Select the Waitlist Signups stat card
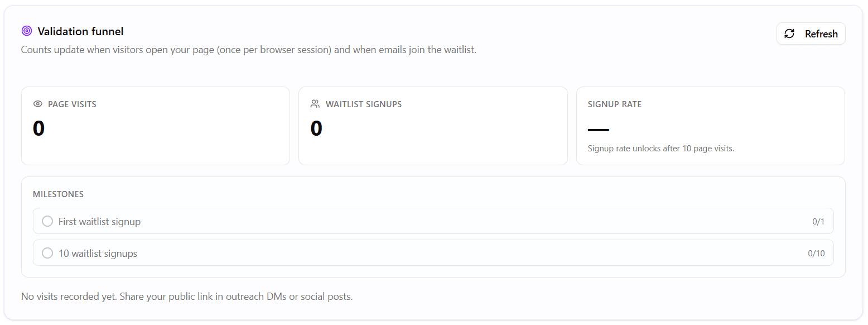The height and width of the screenshot is (325, 868). pyautogui.click(x=433, y=126)
